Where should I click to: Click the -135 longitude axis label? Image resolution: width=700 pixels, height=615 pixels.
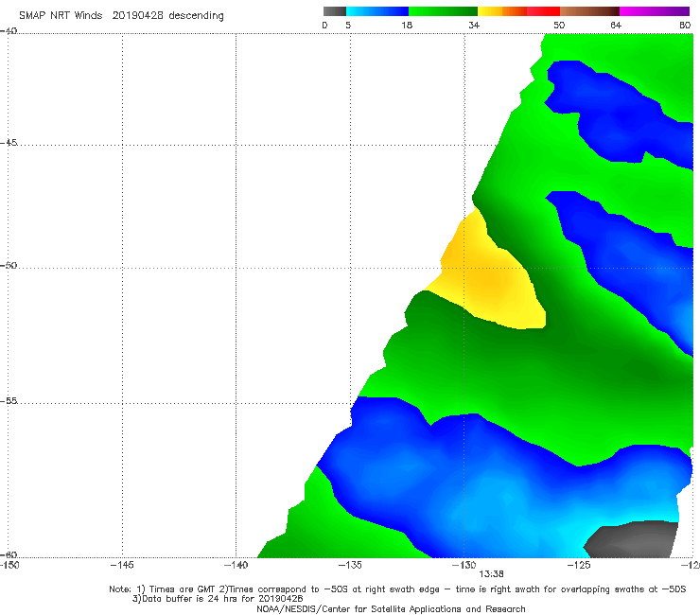click(x=350, y=566)
